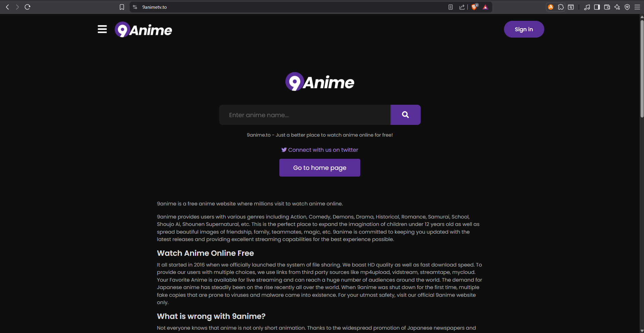Click the large centered 9Anime logo
This screenshot has width=644, height=333.
(x=320, y=82)
